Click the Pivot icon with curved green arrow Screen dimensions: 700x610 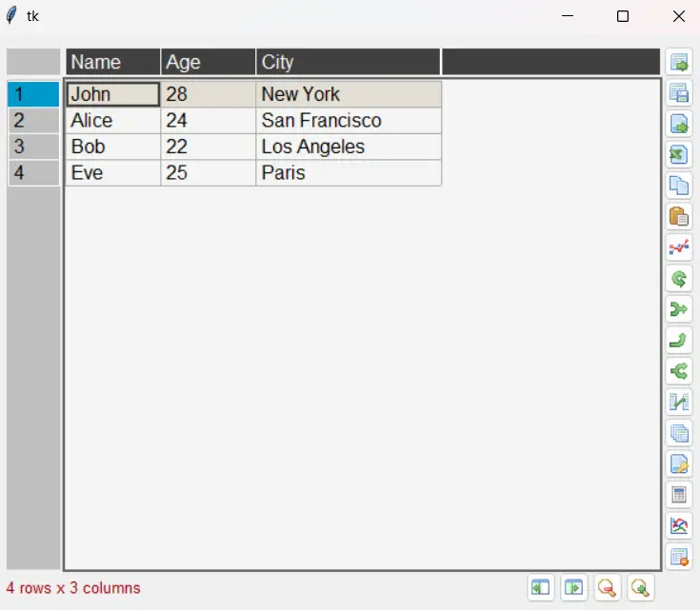pyautogui.click(x=678, y=340)
